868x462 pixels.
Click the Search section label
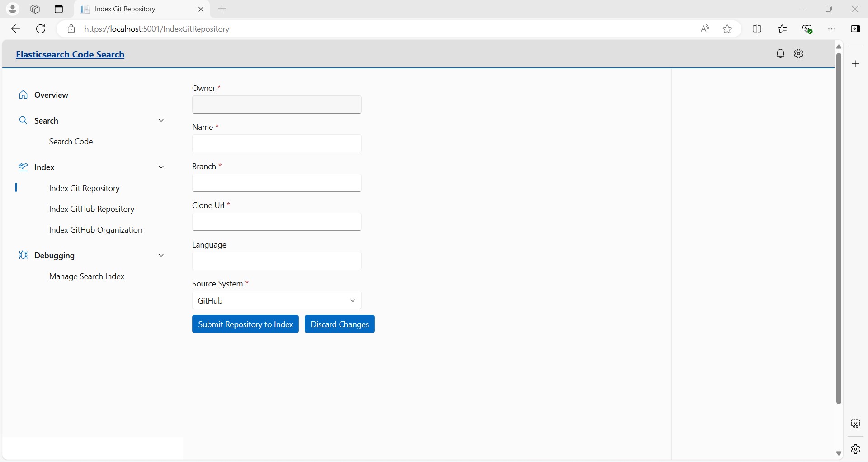46,120
